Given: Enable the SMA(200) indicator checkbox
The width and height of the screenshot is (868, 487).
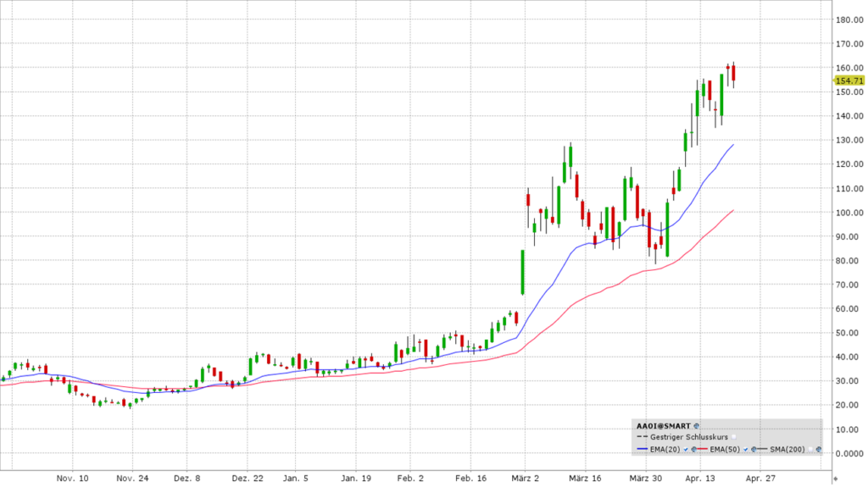Looking at the screenshot, I should point(810,449).
